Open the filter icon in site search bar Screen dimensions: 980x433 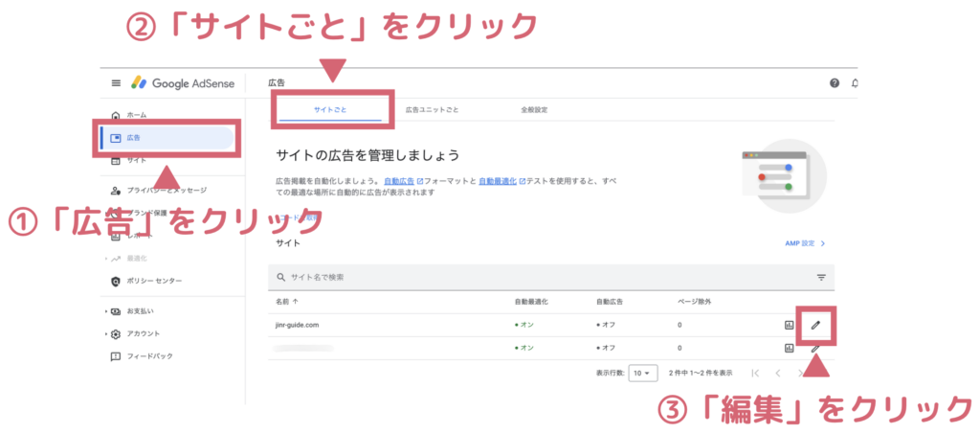click(821, 277)
